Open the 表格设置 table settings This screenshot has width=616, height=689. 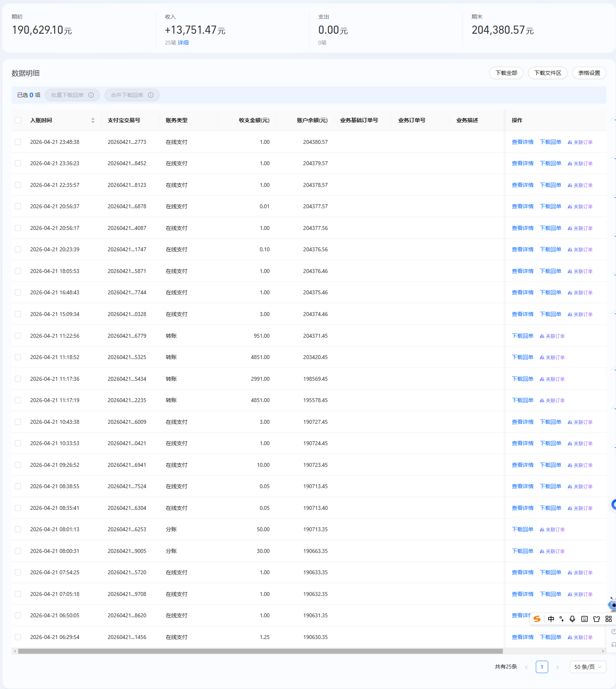point(589,73)
